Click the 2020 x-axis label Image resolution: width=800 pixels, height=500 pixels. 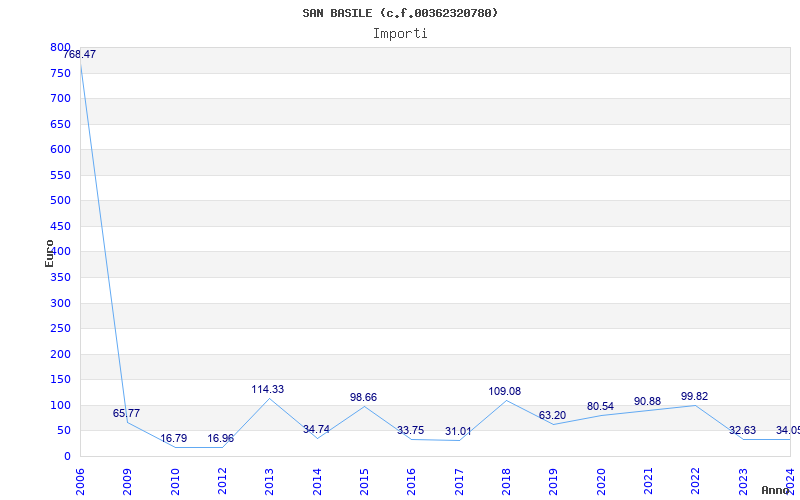[x=601, y=481]
